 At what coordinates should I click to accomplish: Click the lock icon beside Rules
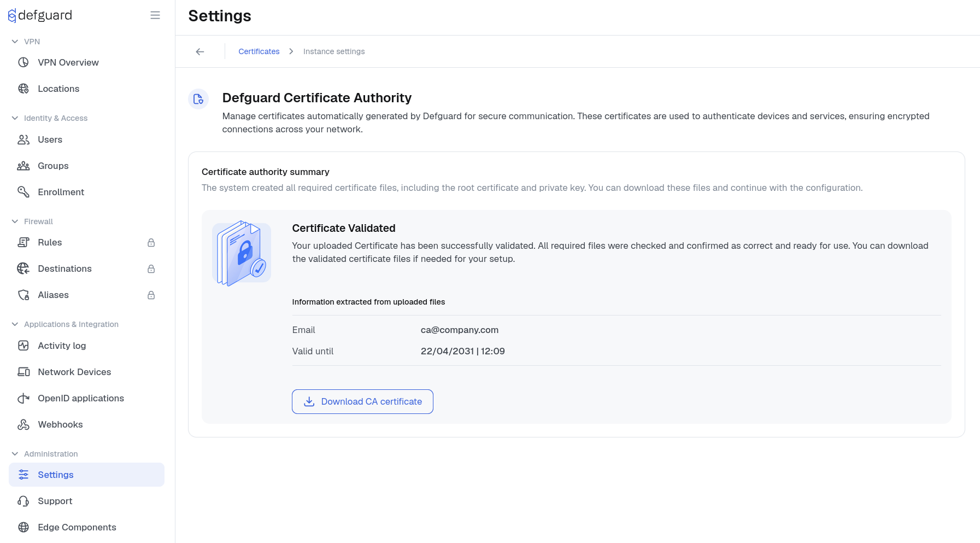[x=151, y=242]
